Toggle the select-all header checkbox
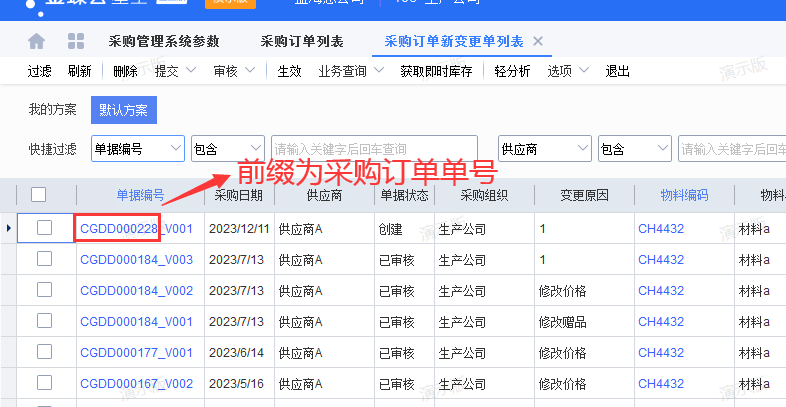786x407 pixels. coord(39,194)
